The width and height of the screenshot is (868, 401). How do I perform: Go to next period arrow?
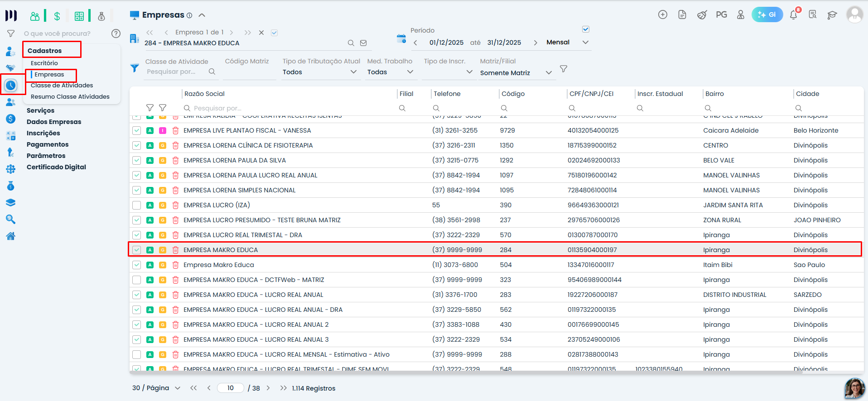pyautogui.click(x=535, y=43)
